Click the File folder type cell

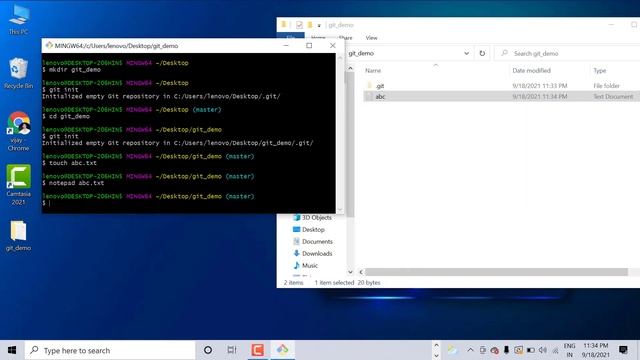pos(606,86)
